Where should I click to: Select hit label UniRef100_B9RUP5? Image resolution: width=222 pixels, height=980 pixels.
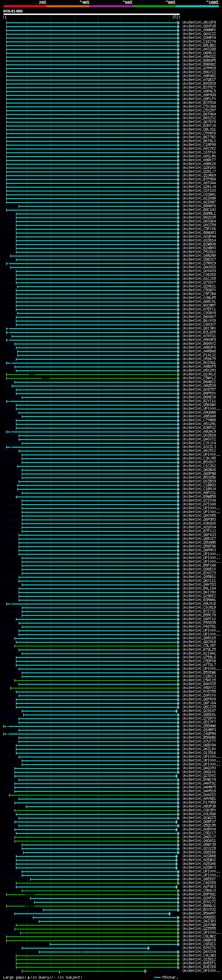[199, 60]
